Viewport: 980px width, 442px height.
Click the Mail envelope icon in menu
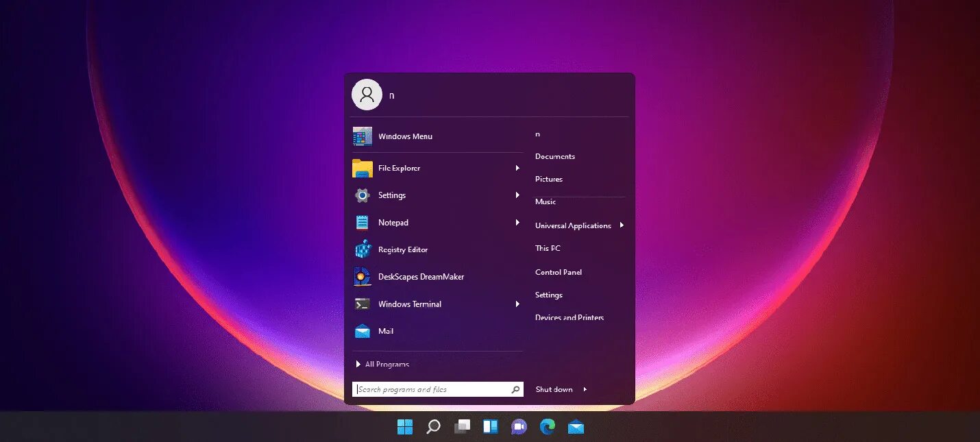click(x=363, y=332)
